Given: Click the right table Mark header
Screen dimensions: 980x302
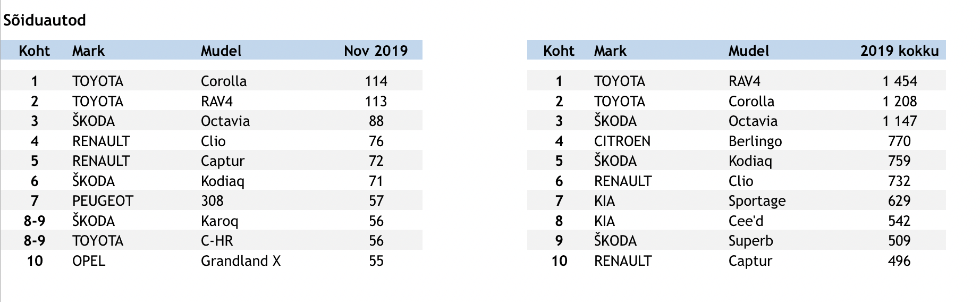Looking at the screenshot, I should click(x=610, y=51).
